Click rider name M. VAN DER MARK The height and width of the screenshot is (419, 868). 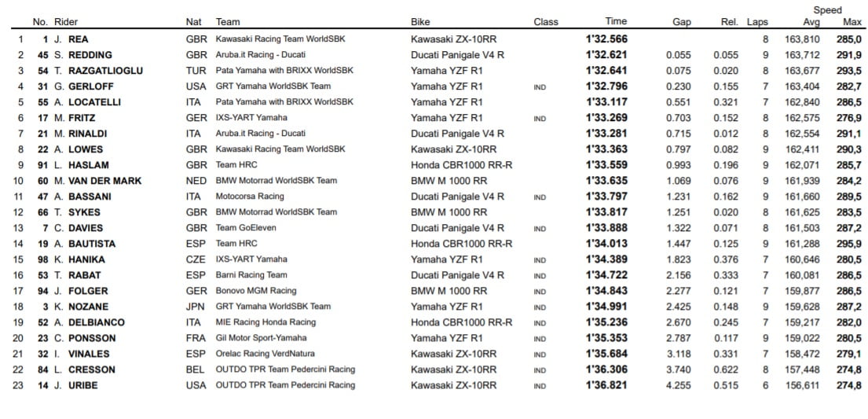98,181
